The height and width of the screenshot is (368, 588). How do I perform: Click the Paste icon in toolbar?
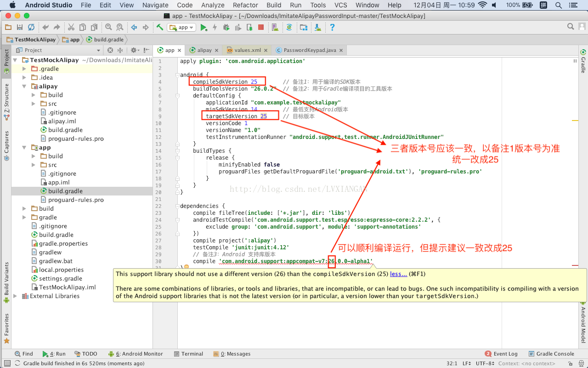94,28
